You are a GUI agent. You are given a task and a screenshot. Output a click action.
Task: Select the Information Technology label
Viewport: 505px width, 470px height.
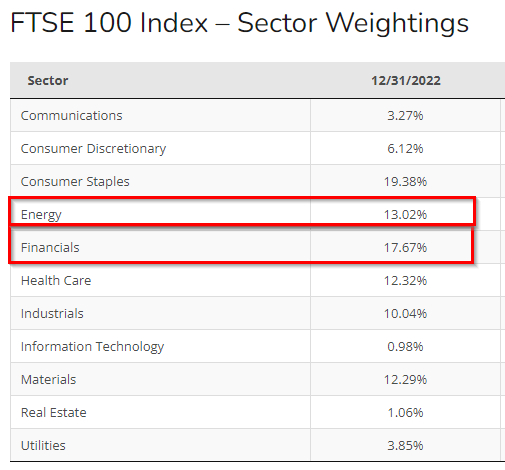click(x=92, y=347)
